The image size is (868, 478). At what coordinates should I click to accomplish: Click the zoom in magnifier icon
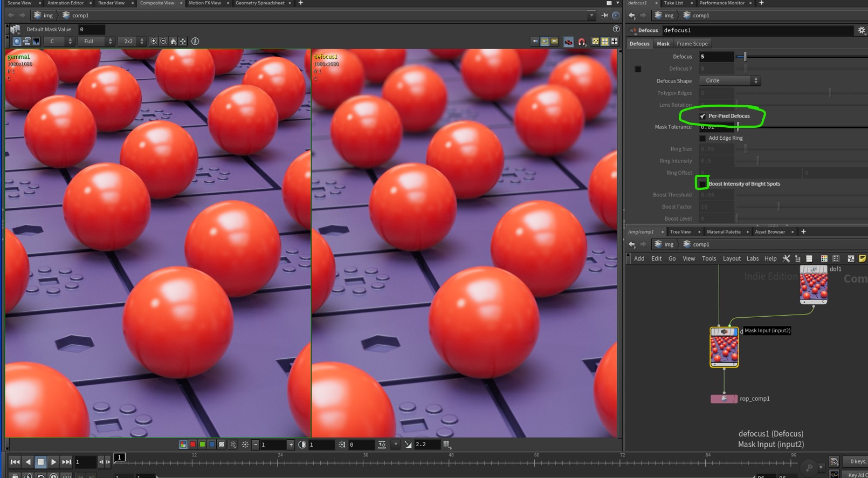154,42
